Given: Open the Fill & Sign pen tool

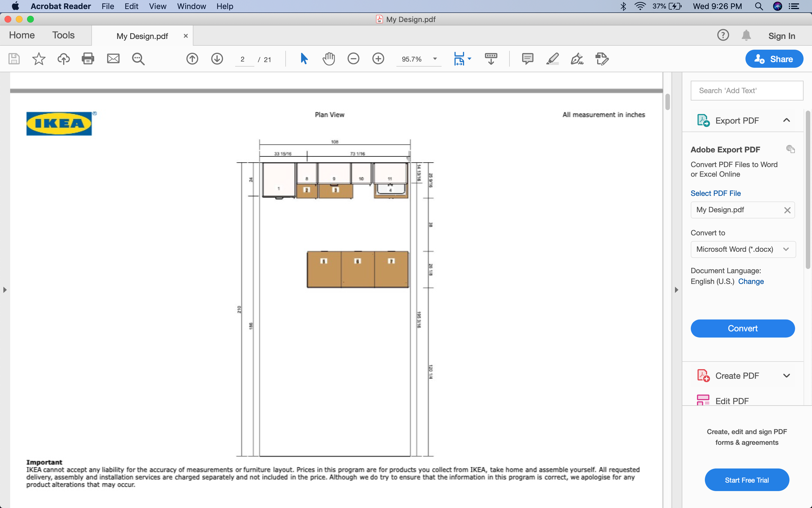Looking at the screenshot, I should (577, 59).
